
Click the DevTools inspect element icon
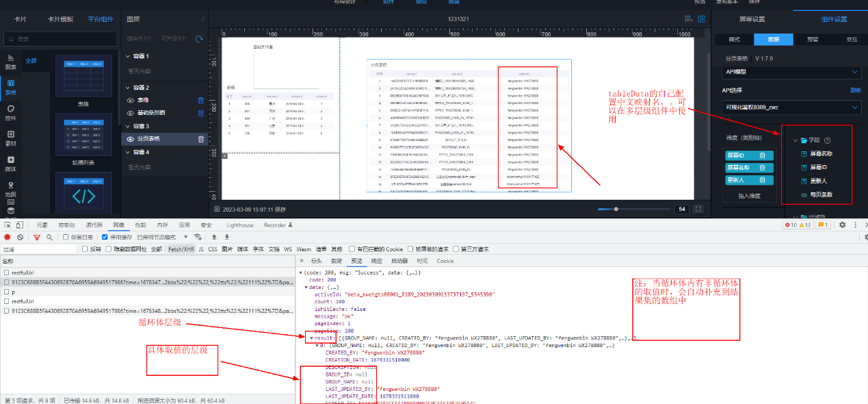point(8,225)
